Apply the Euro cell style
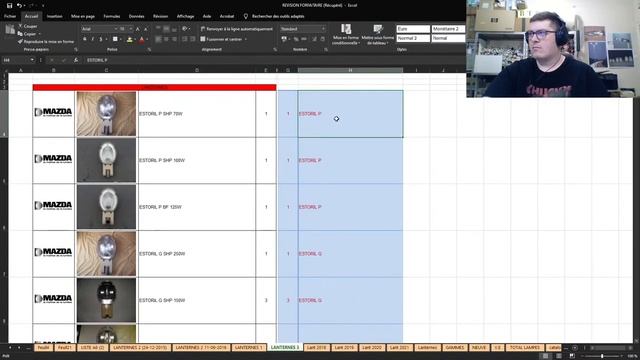Image resolution: width=640 pixels, height=360 pixels. click(x=413, y=29)
